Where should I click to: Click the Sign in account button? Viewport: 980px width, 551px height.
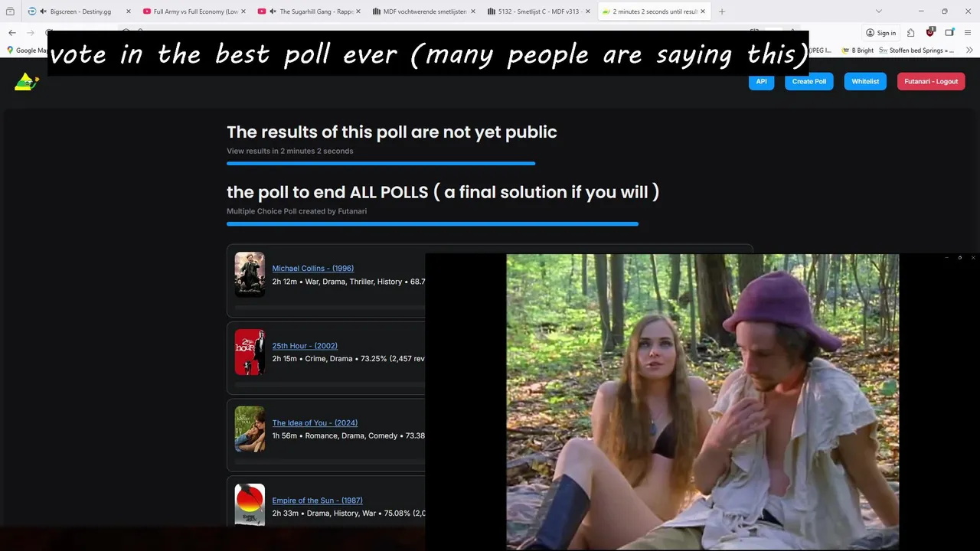tap(880, 33)
